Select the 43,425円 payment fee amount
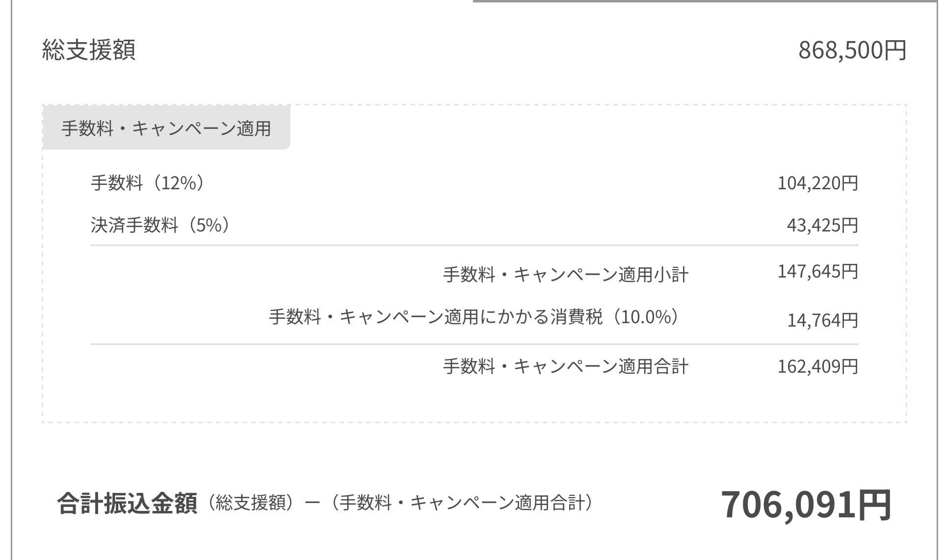The width and height of the screenshot is (944, 560). coord(822,225)
